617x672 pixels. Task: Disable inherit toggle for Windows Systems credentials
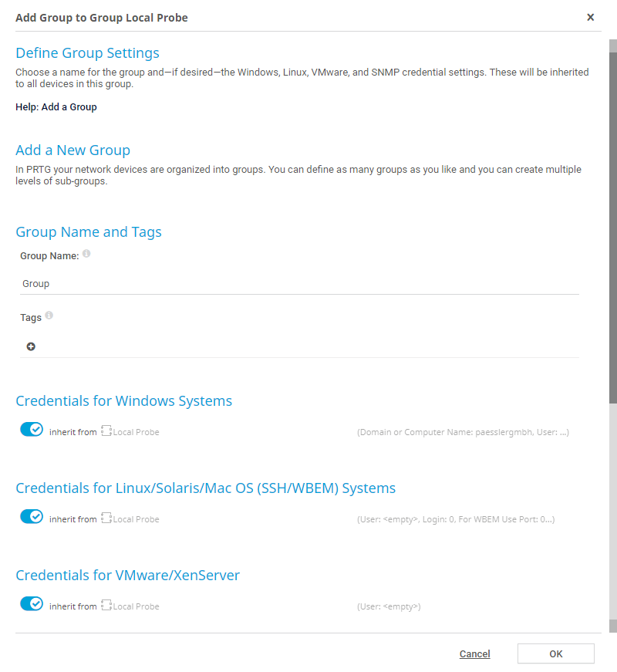(x=32, y=430)
